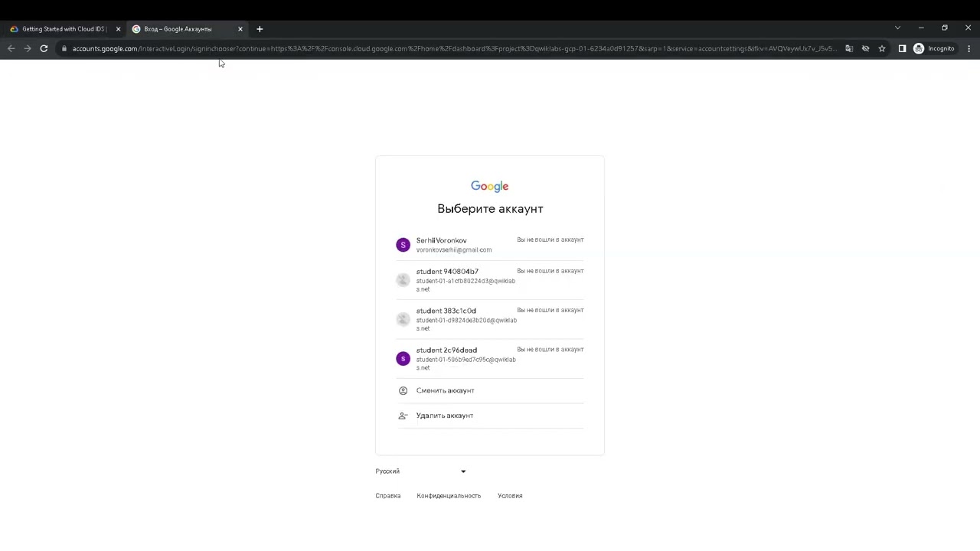
Task: Click grey avatar of student 383c1c0d
Action: point(403,319)
